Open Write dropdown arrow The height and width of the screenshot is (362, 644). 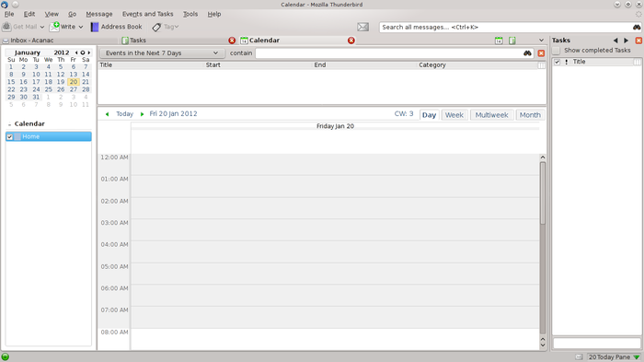pyautogui.click(x=81, y=27)
